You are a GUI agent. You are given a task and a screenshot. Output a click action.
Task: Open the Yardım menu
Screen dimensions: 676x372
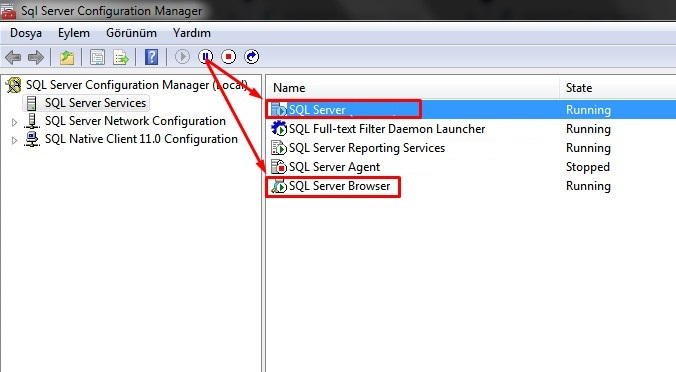click(191, 33)
